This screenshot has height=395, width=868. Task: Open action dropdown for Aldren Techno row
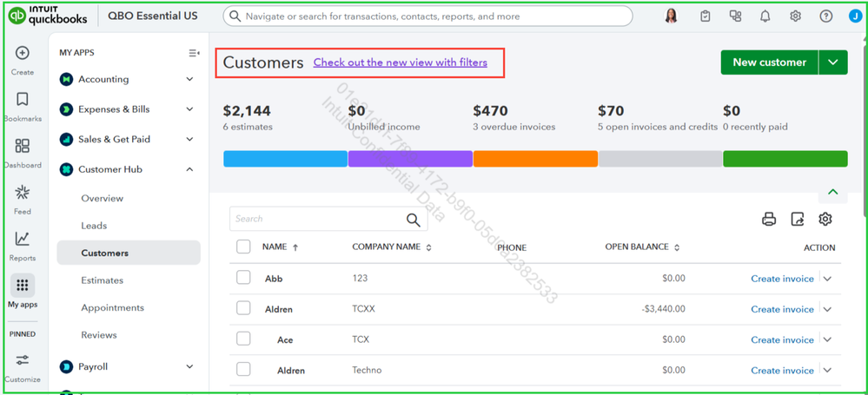coord(827,370)
